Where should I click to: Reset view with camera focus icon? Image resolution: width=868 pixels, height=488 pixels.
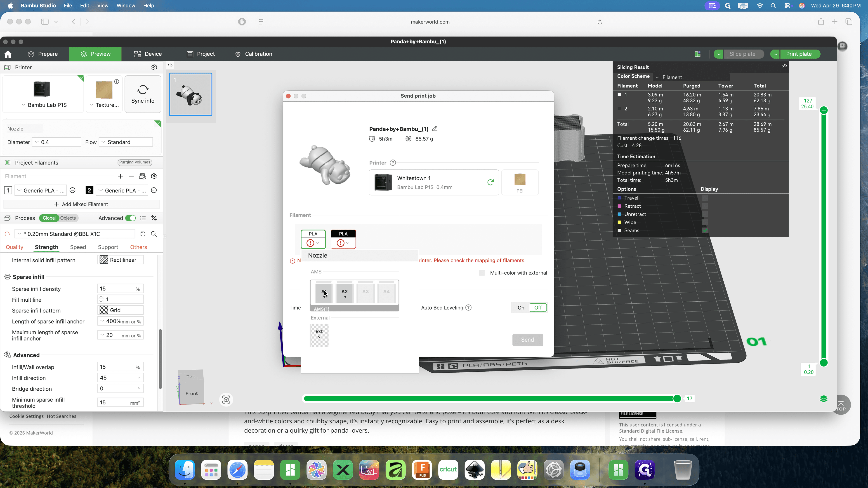pos(226,399)
